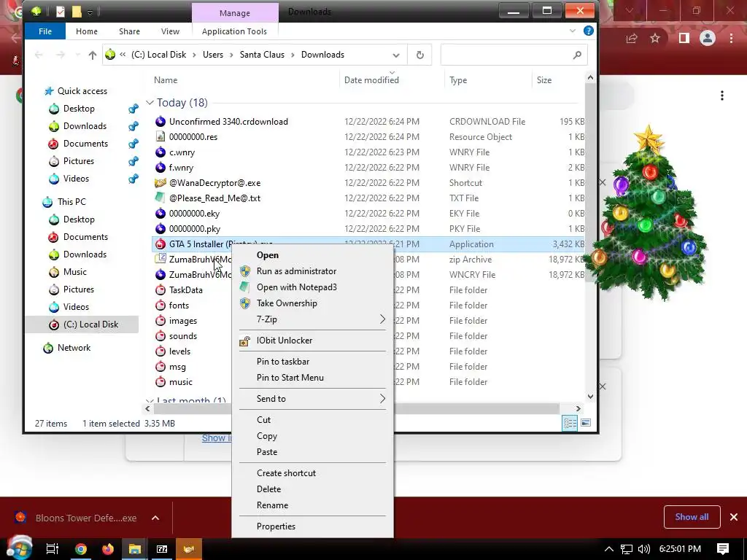Click the volume icon in system tray

[x=643, y=549]
